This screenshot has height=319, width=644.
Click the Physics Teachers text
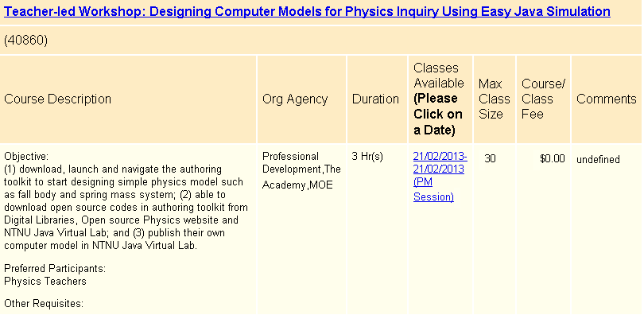[45, 281]
